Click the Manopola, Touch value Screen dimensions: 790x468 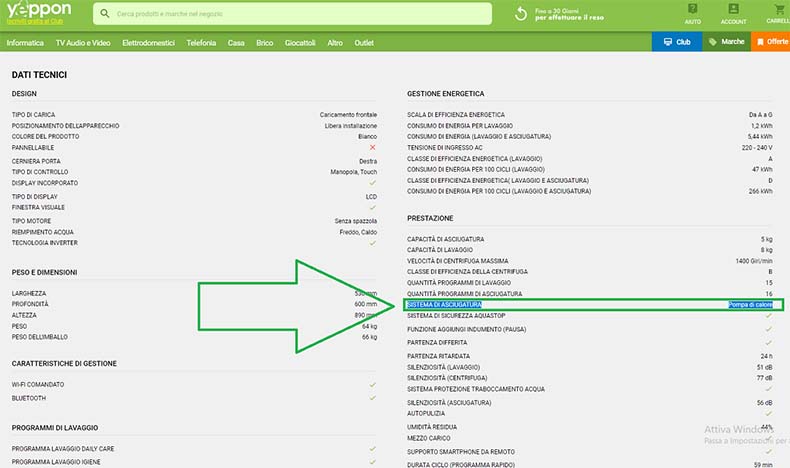354,172
